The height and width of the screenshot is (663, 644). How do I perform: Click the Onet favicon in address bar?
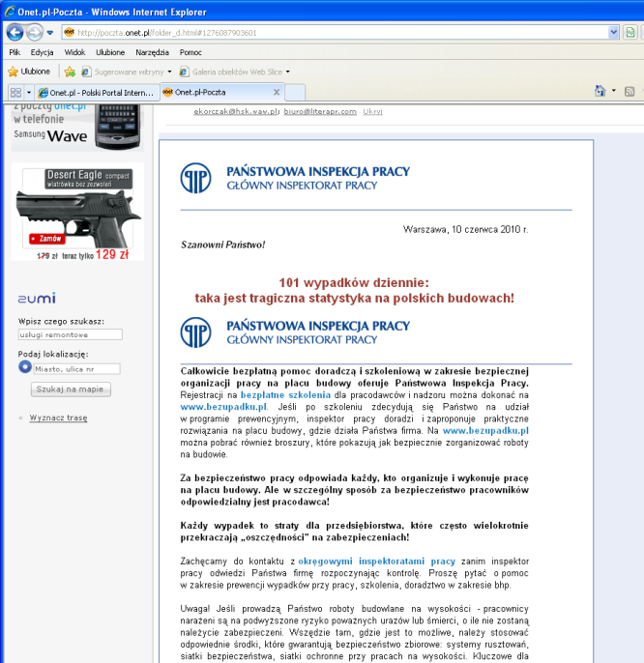[x=70, y=32]
